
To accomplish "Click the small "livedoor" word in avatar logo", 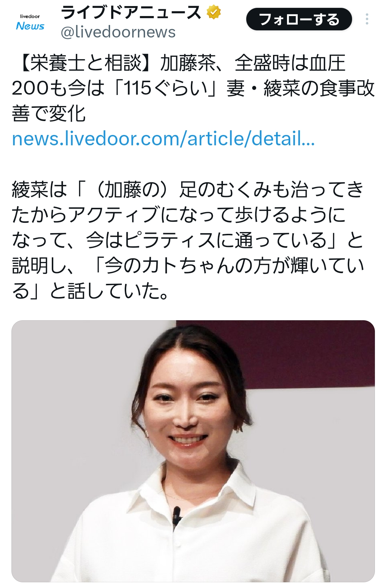I will [30, 16].
